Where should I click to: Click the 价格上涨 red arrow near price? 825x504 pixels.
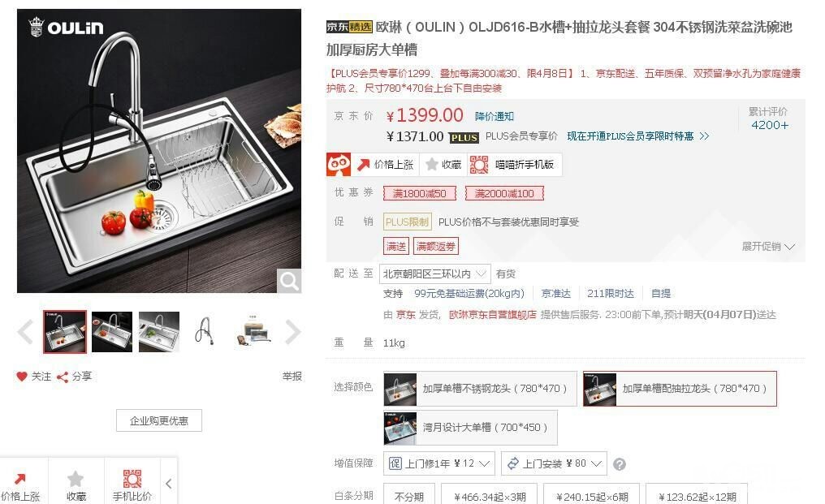pyautogui.click(x=363, y=165)
